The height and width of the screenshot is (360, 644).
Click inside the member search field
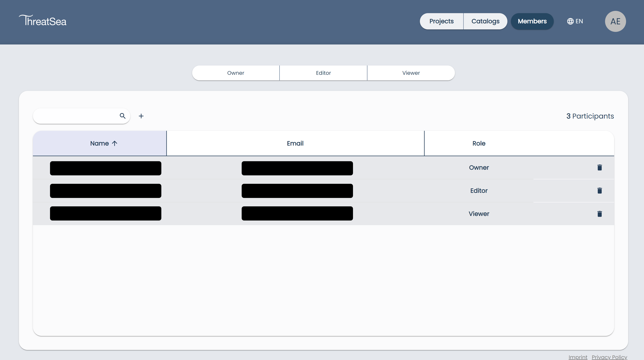pos(75,116)
